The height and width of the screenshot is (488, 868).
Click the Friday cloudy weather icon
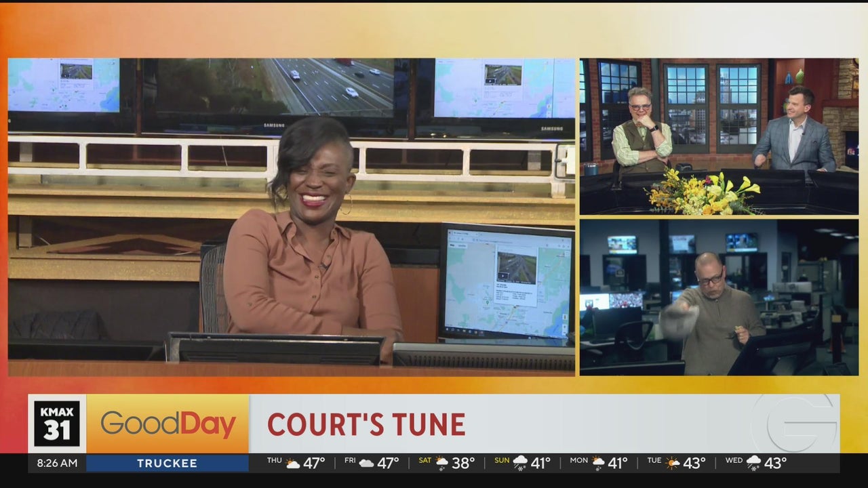(366, 464)
